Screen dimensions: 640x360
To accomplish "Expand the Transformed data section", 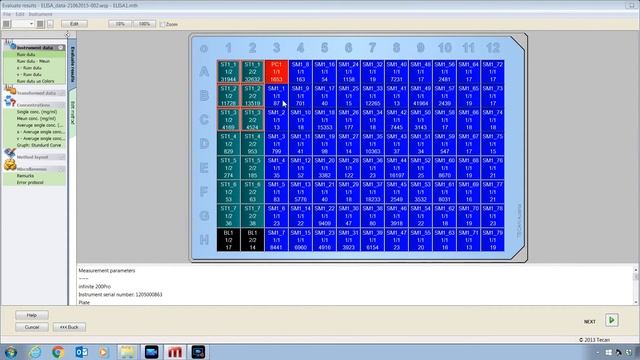I will (62, 93).
